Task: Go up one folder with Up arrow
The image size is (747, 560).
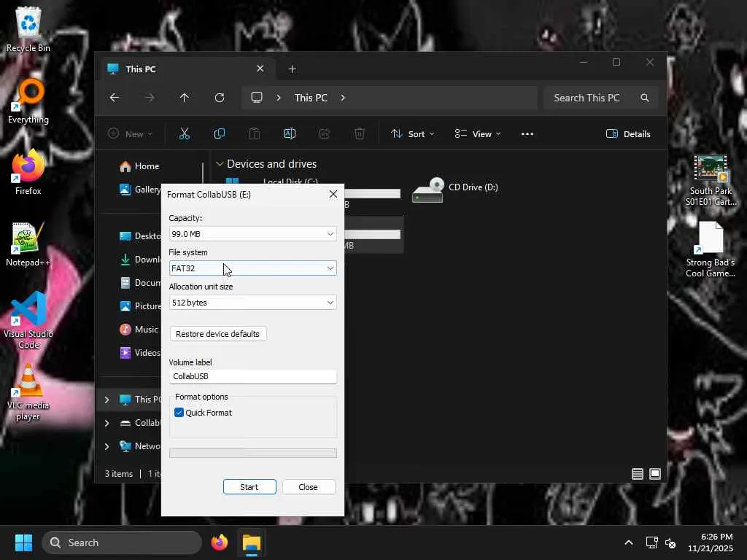Action: (x=184, y=98)
